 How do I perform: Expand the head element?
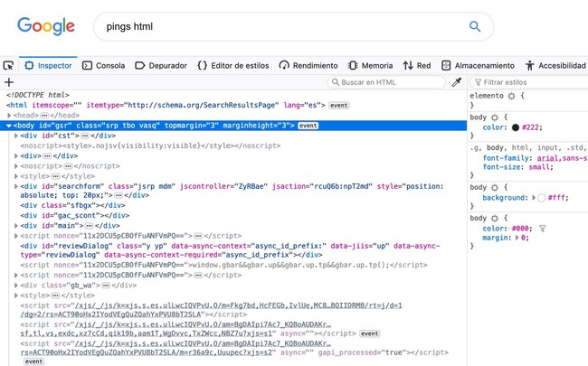click(x=9, y=116)
